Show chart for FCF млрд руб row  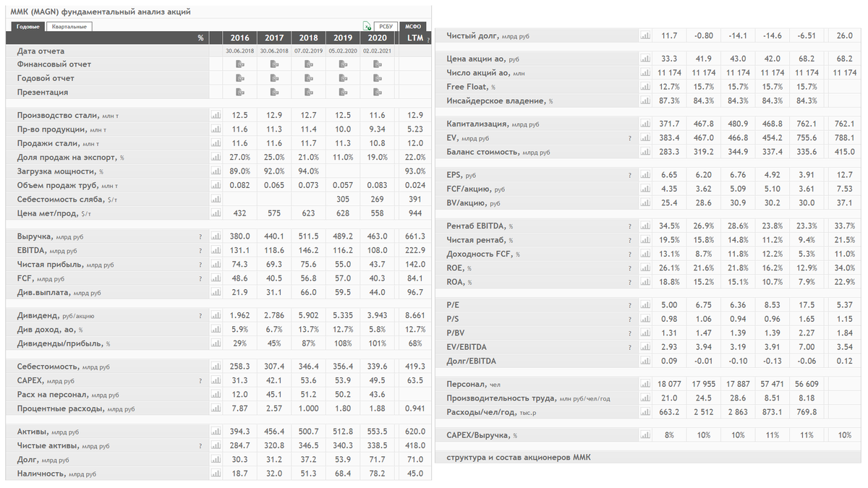tap(215, 278)
